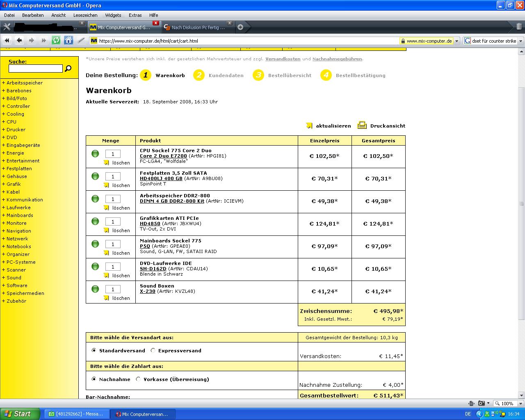The width and height of the screenshot is (525, 420).
Task: Click green availability dot for HD400LJ 400 GB
Action: coord(95,176)
